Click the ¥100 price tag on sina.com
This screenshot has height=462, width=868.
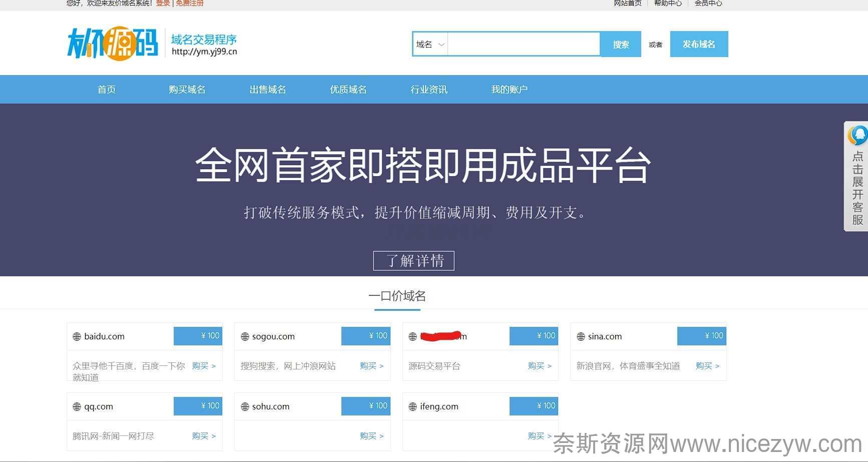(x=702, y=336)
